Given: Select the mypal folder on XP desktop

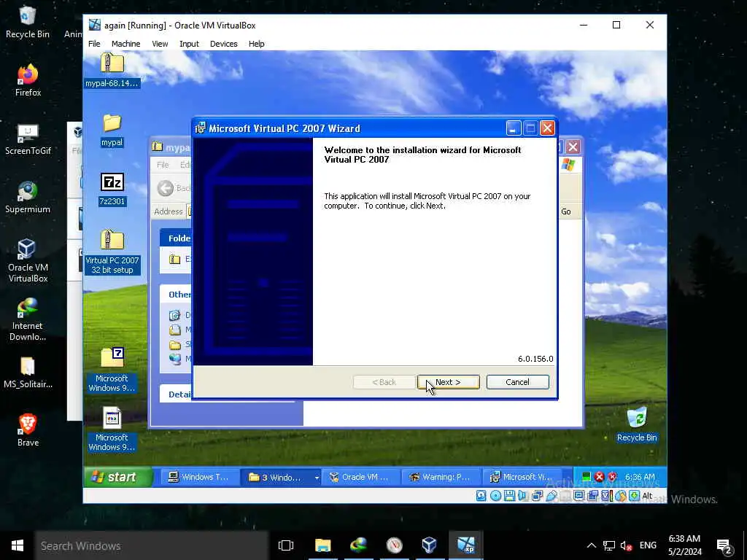Looking at the screenshot, I should (112, 130).
